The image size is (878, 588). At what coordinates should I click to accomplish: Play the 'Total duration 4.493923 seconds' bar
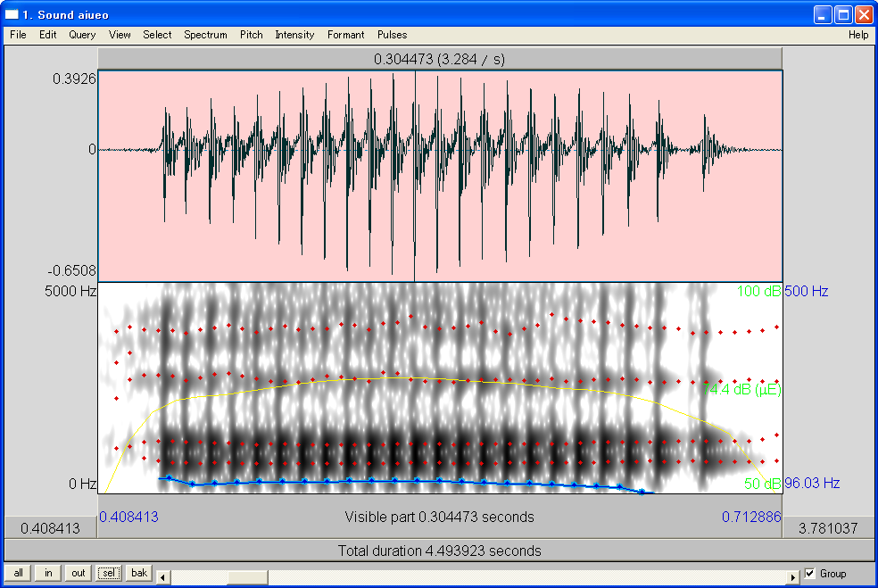[x=440, y=551]
